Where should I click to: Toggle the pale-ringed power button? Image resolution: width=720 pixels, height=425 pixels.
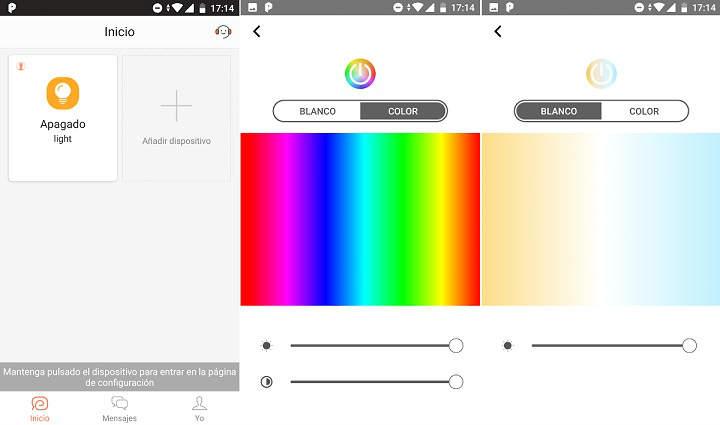[x=601, y=74]
